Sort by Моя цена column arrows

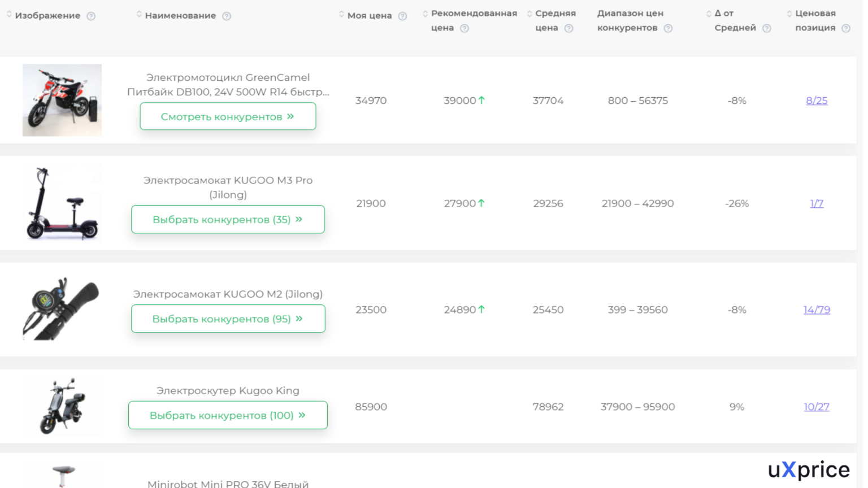point(341,14)
